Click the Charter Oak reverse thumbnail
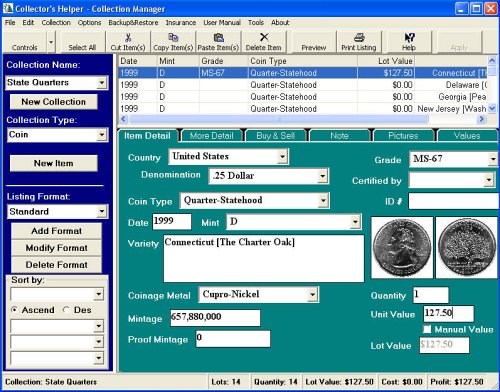500x392 pixels. 467,247
